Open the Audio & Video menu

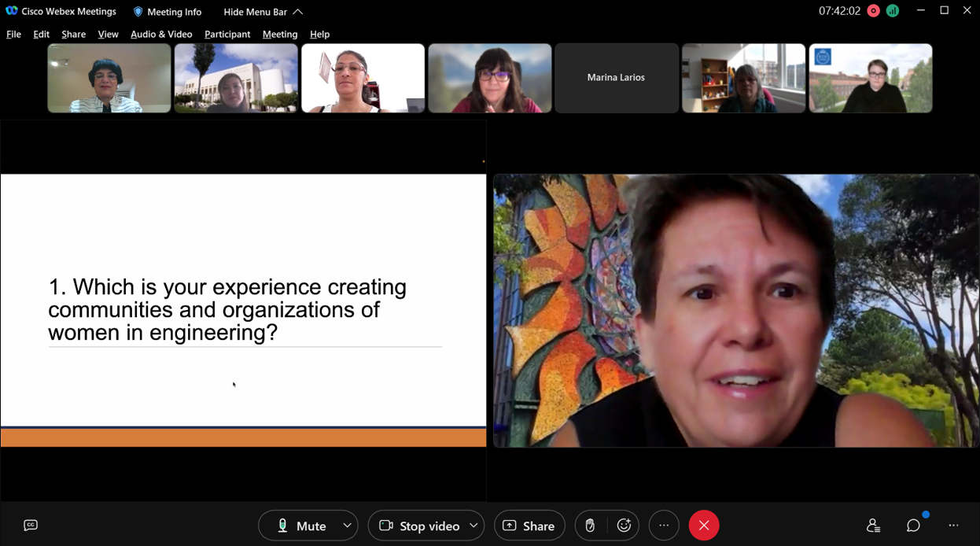(x=161, y=34)
